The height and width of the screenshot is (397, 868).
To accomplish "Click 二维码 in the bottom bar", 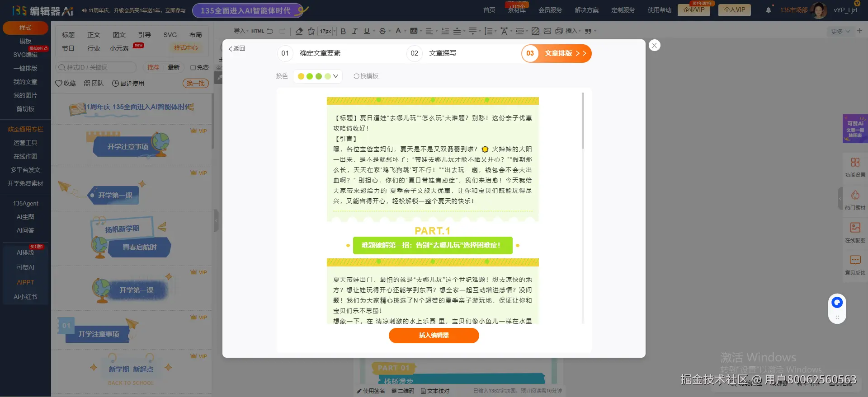I will [403, 391].
